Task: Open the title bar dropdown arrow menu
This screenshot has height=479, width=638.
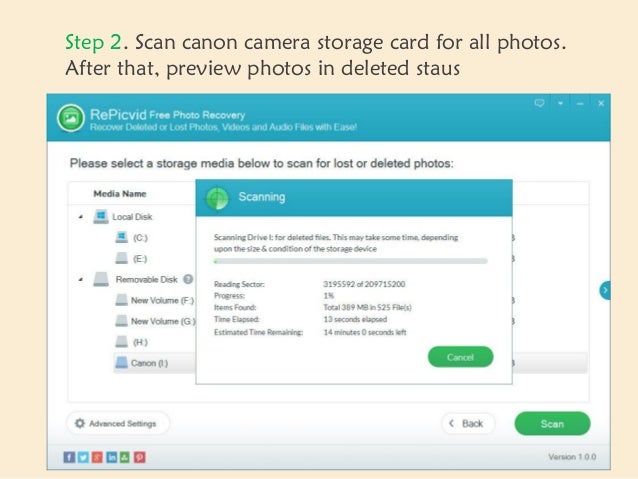Action: click(x=561, y=103)
